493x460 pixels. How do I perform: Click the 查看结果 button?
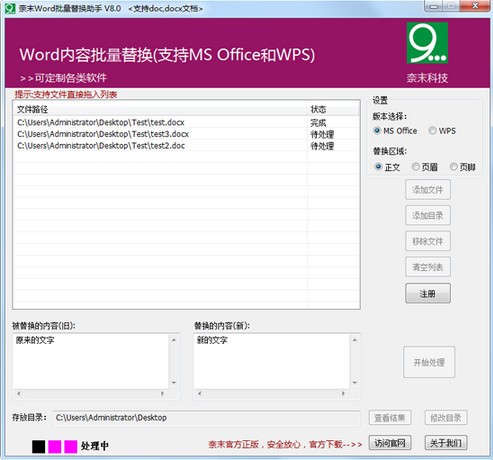click(x=390, y=418)
